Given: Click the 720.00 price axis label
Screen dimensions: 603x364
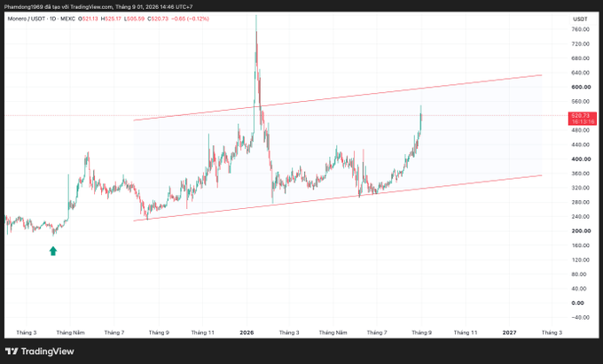Looking at the screenshot, I should pyautogui.click(x=581, y=44).
